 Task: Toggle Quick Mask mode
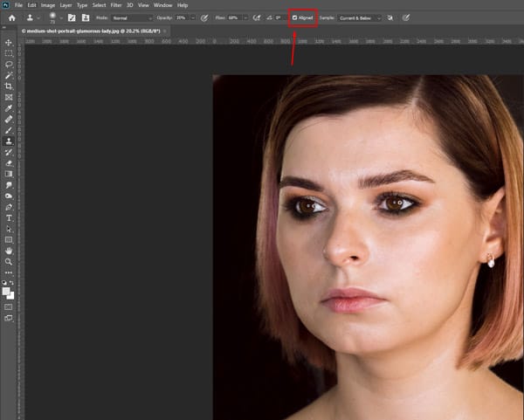(9, 306)
